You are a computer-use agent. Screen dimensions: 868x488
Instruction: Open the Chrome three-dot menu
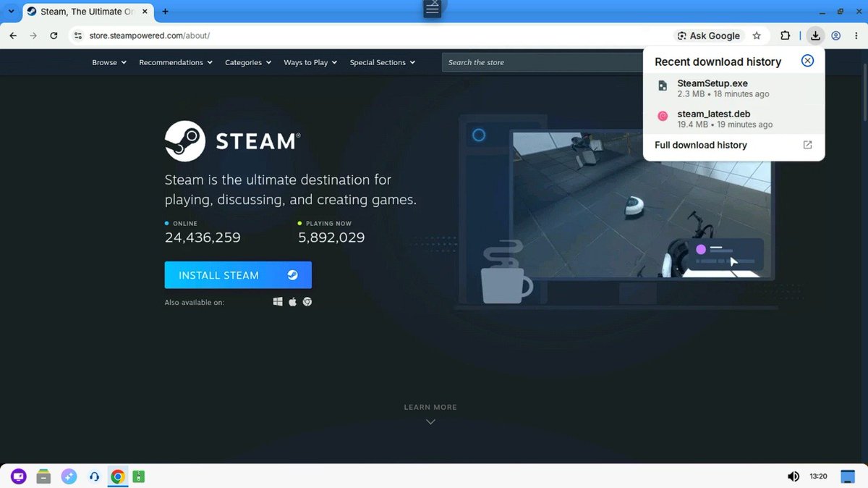[856, 35]
